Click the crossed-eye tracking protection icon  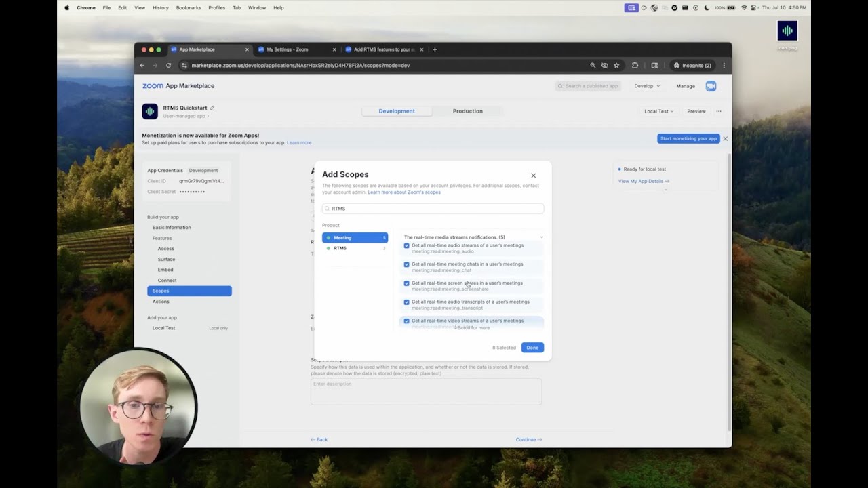pos(604,66)
